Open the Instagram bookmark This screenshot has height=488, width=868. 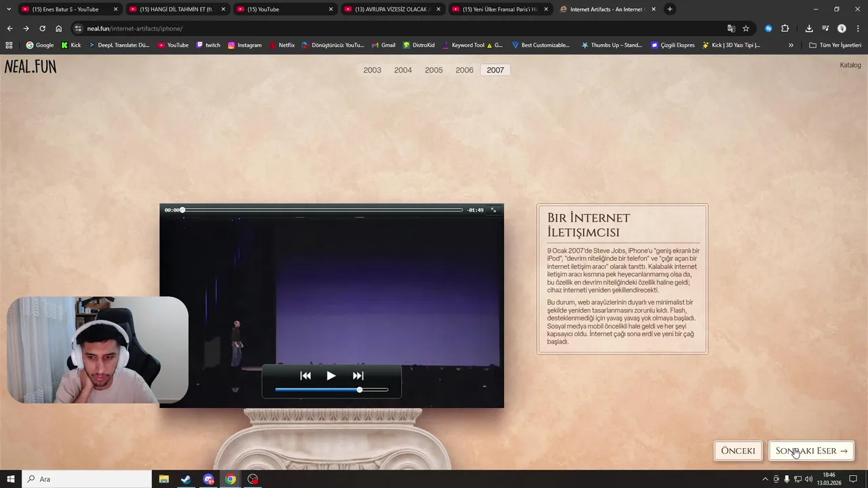click(245, 45)
